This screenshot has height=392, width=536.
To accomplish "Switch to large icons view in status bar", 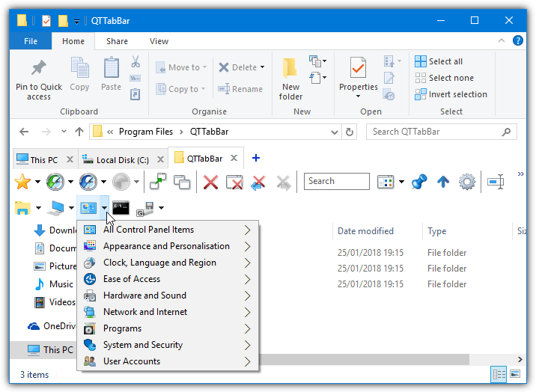I will (x=515, y=374).
